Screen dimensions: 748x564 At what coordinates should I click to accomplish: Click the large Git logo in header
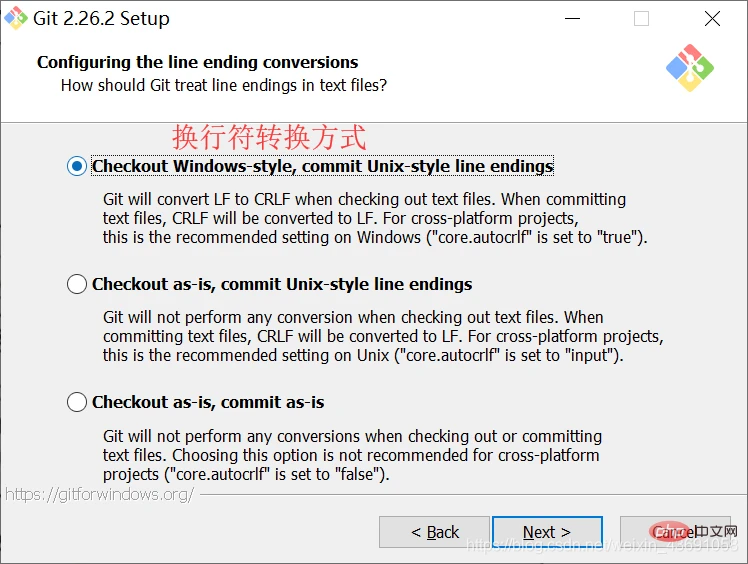point(690,68)
